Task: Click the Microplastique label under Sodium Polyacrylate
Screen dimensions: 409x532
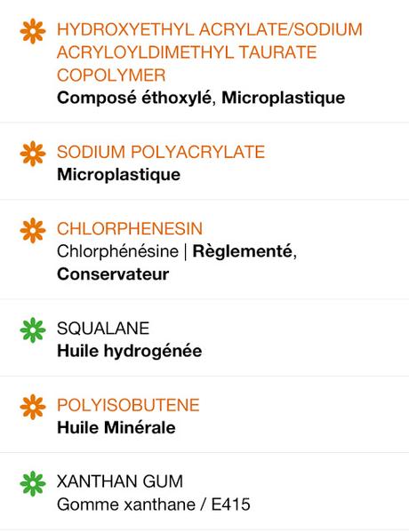Action: tap(118, 174)
